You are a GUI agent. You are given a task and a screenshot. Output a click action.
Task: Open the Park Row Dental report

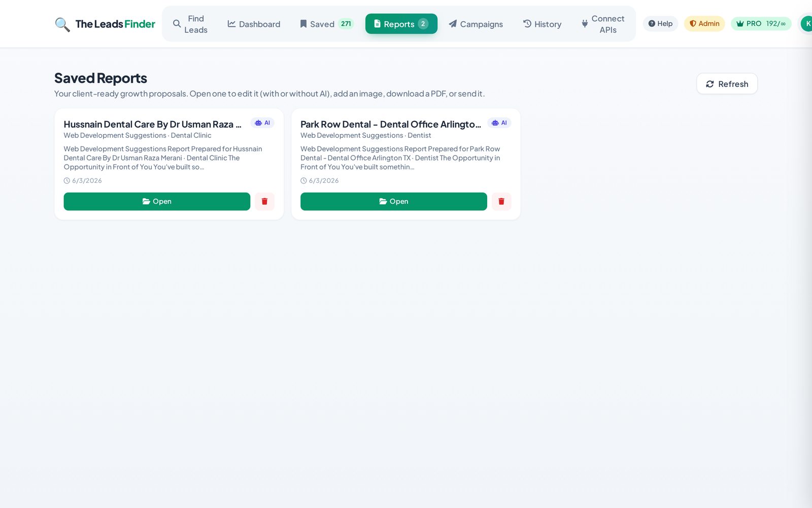point(394,201)
